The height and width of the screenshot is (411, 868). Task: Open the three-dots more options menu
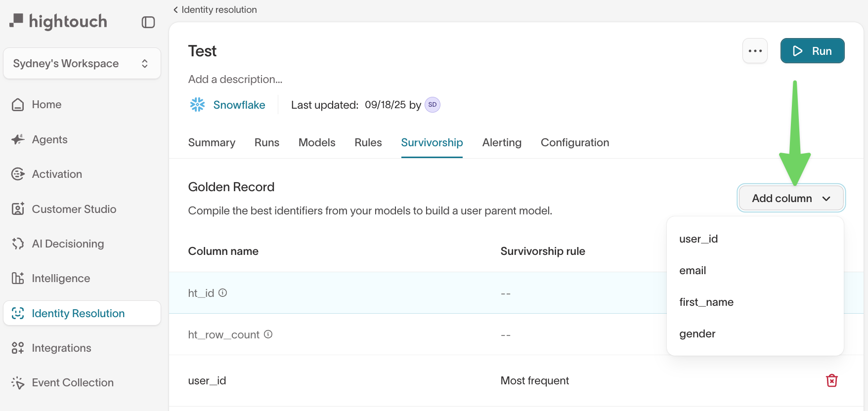point(755,51)
